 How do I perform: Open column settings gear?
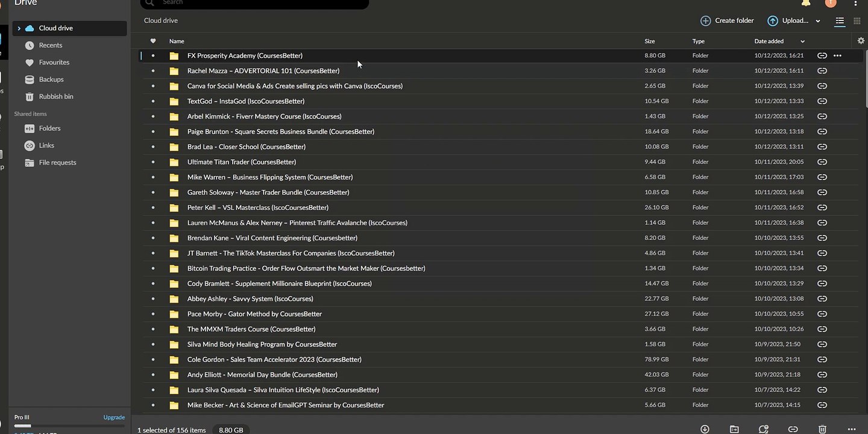pyautogui.click(x=861, y=41)
